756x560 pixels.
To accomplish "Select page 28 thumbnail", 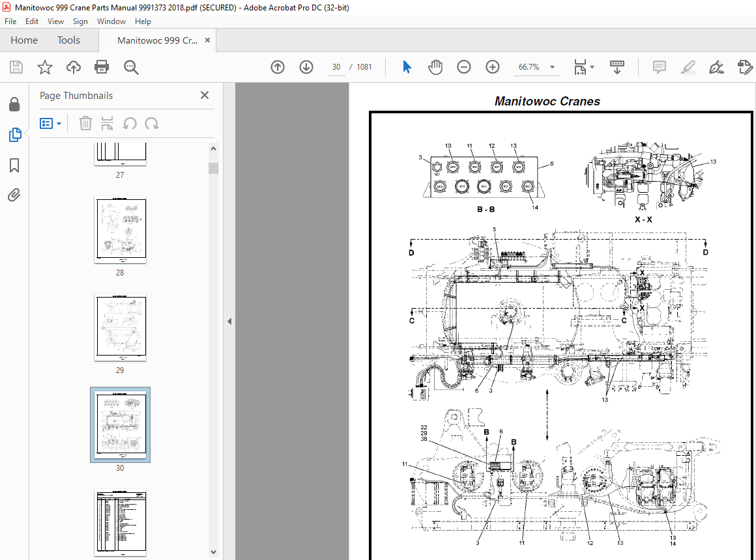I will pyautogui.click(x=120, y=230).
